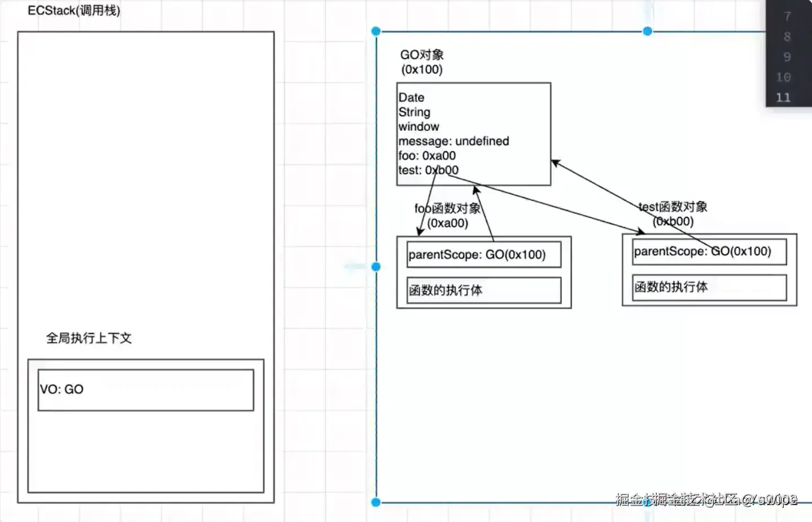
Task: Click the 'Date' entry in GO object
Action: click(411, 98)
